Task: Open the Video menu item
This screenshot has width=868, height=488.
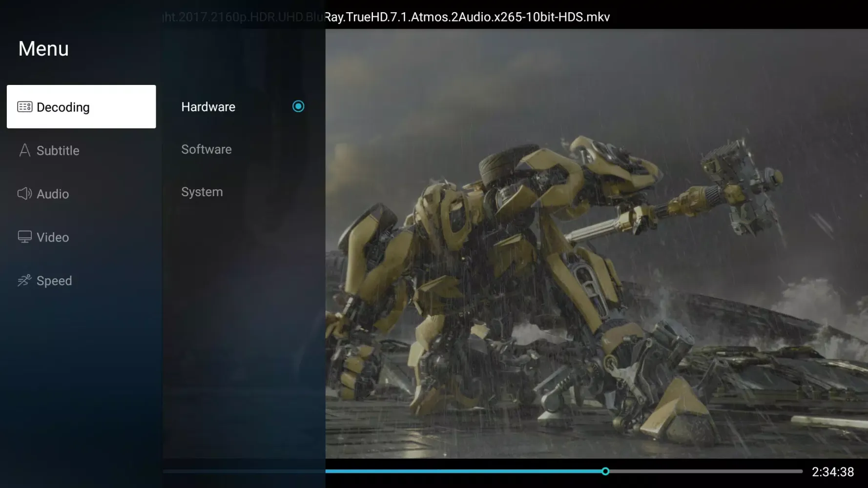Action: click(x=82, y=237)
